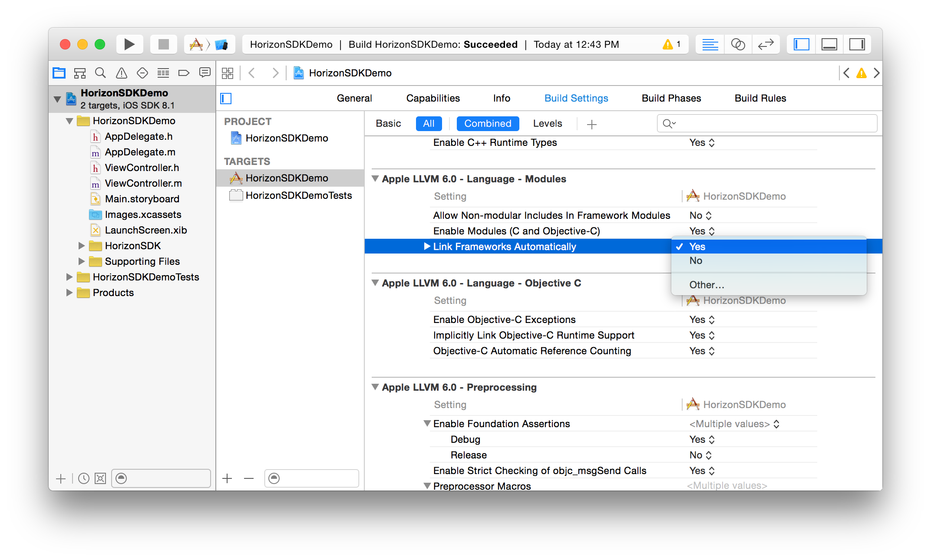Switch to the Capabilities tab
931x560 pixels.
tap(433, 99)
